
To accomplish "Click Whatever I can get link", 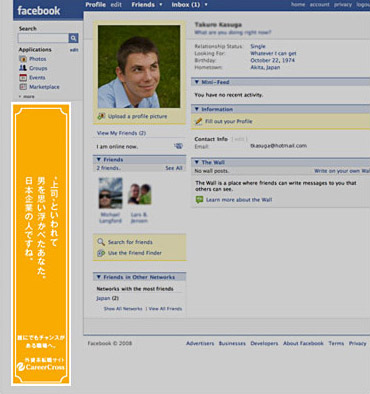I will point(273,53).
